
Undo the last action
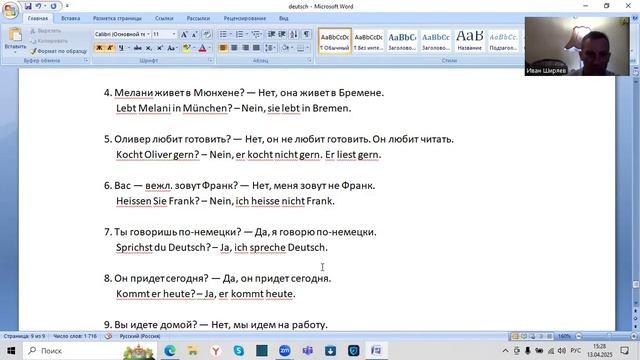coord(38,6)
